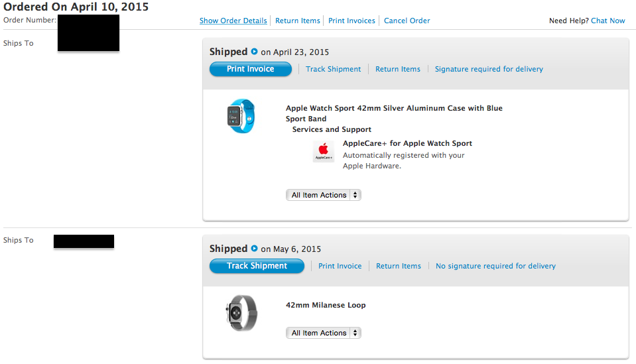Expand All Item Actions for Apple Watch Sport
The height and width of the screenshot is (364, 636).
[324, 195]
